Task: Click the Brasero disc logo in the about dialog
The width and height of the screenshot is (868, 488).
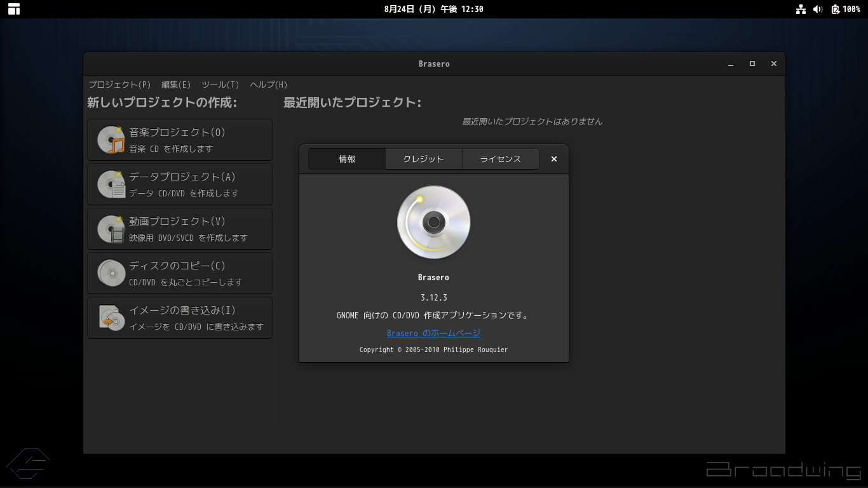Action: (x=434, y=222)
